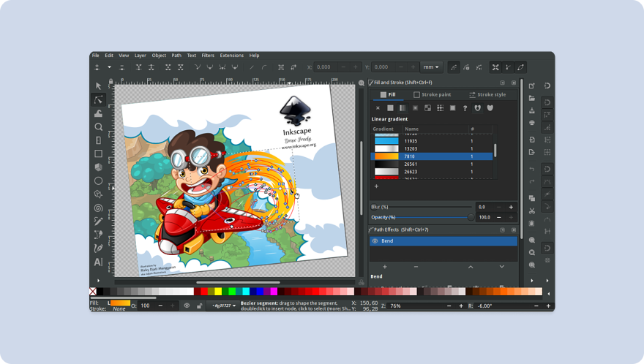Toggle the layer lock icon

tap(199, 306)
